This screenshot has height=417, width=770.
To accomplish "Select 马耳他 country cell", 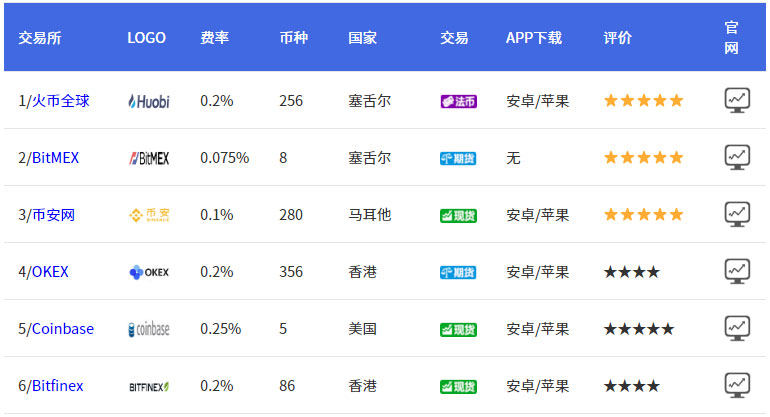I will pos(369,215).
